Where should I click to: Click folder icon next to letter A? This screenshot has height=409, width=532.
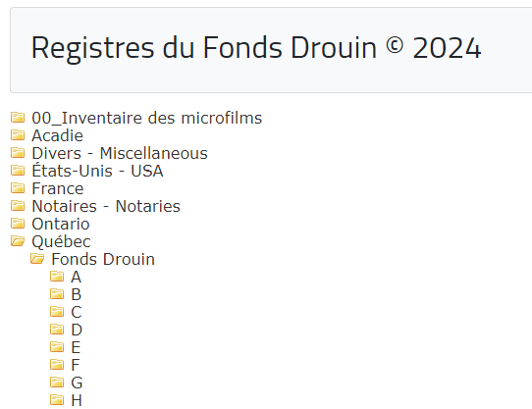57,276
